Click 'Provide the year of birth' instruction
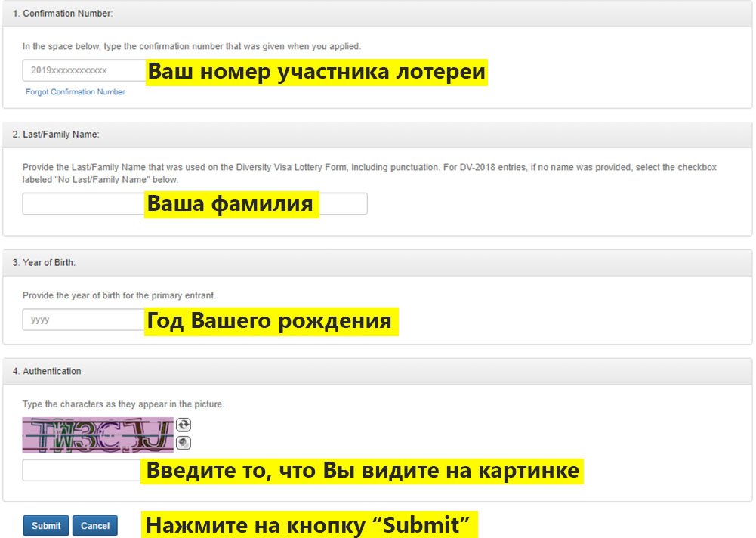 [x=119, y=295]
